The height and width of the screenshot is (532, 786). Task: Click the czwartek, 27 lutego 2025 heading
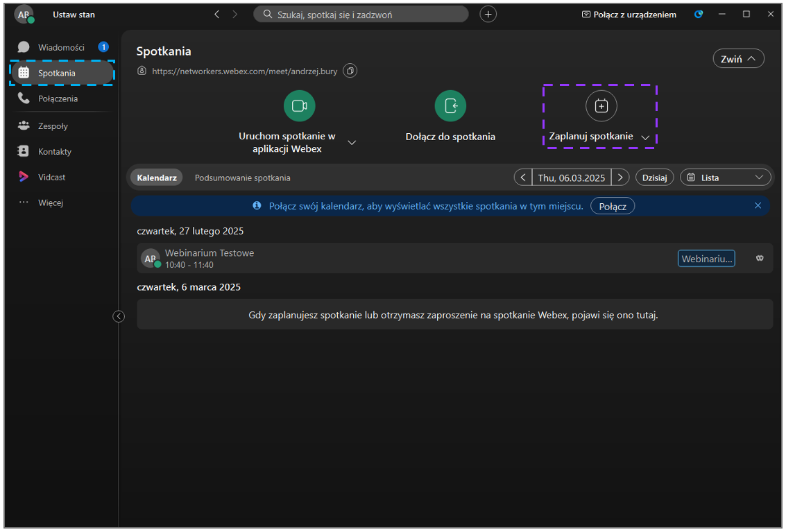[190, 231]
